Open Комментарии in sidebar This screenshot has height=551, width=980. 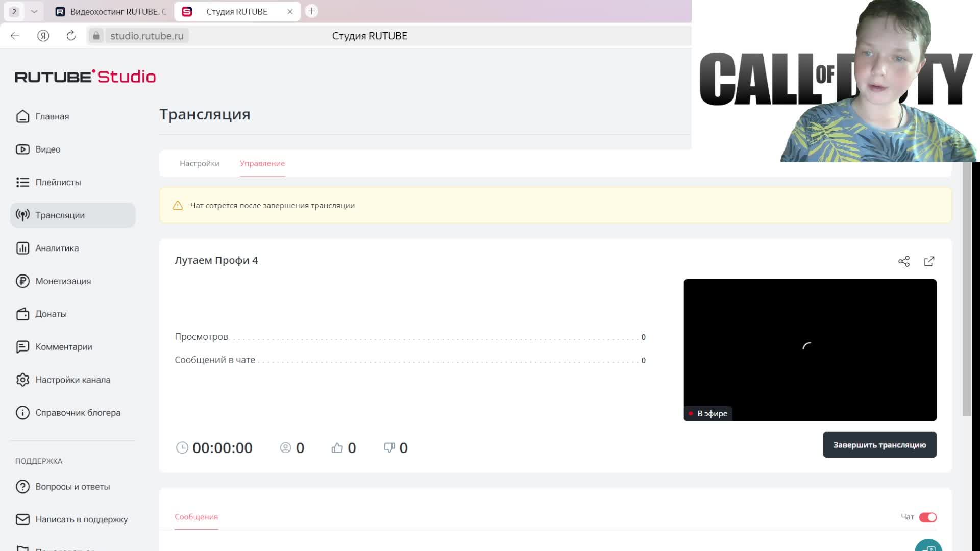click(63, 346)
